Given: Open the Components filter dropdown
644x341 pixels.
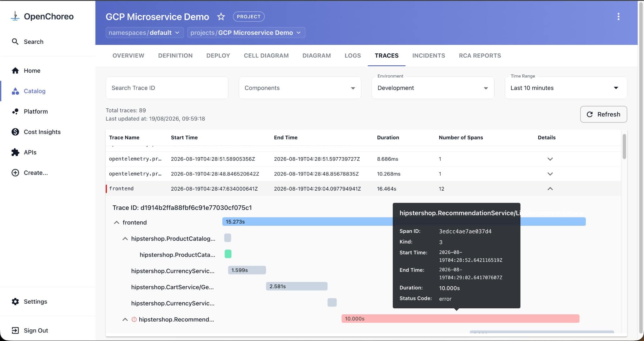Looking at the screenshot, I should pyautogui.click(x=300, y=88).
